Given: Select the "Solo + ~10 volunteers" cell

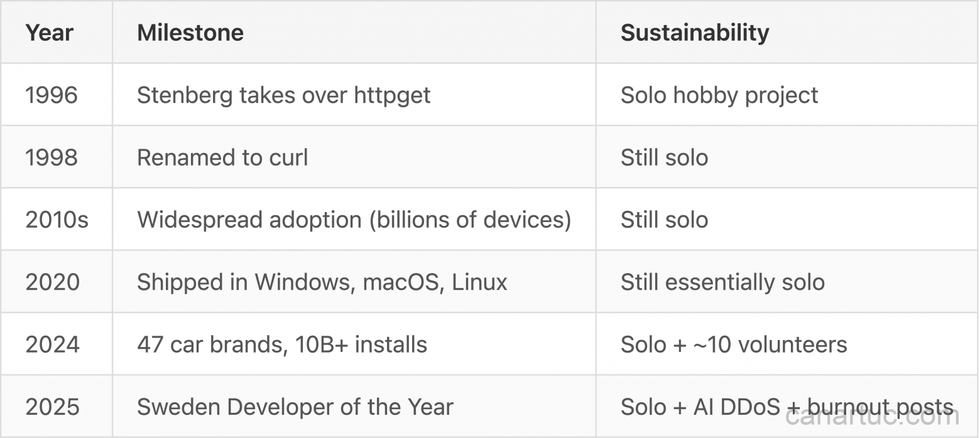Looking at the screenshot, I should pyautogui.click(x=733, y=344).
